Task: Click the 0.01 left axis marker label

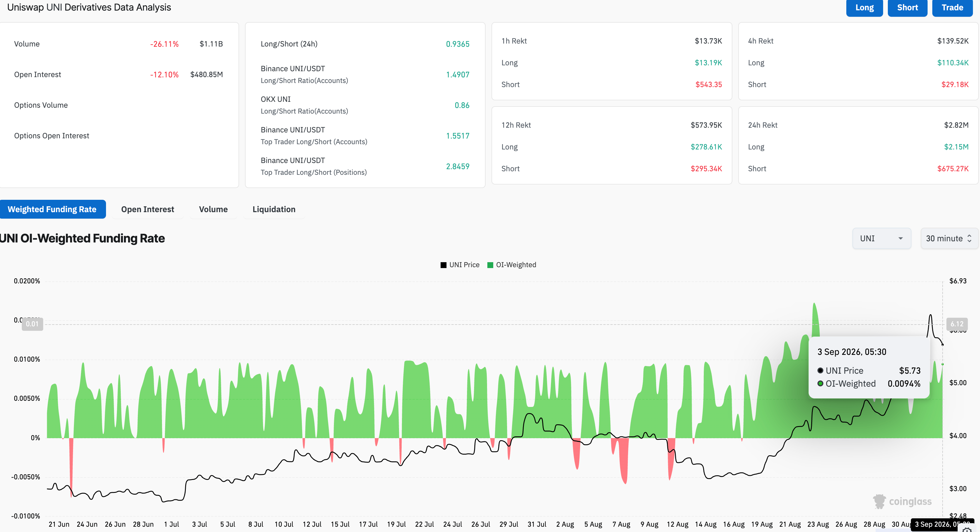Action: [32, 324]
